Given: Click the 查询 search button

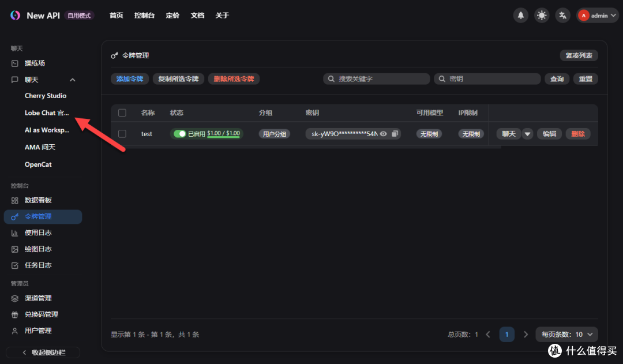Looking at the screenshot, I should click(557, 79).
